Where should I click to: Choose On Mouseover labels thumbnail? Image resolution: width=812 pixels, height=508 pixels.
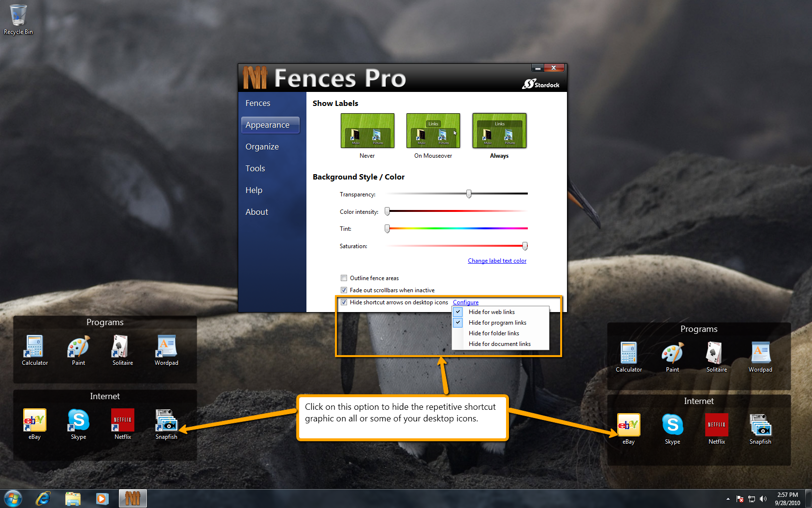click(433, 131)
